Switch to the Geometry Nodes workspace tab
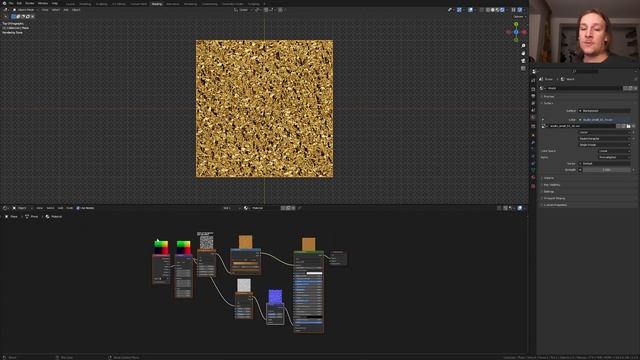Viewport: 640px width, 360px height. click(x=233, y=4)
